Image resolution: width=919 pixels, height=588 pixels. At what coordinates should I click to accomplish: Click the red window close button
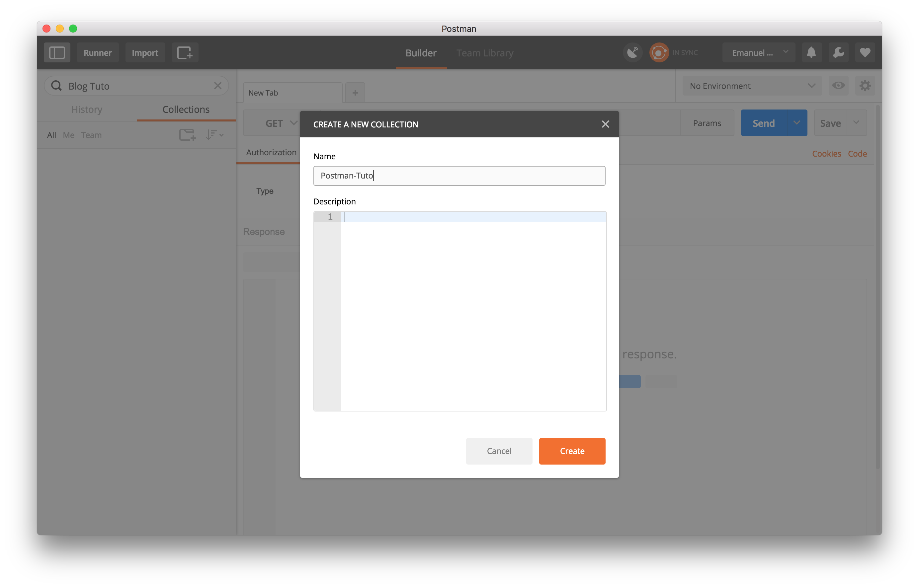point(46,29)
